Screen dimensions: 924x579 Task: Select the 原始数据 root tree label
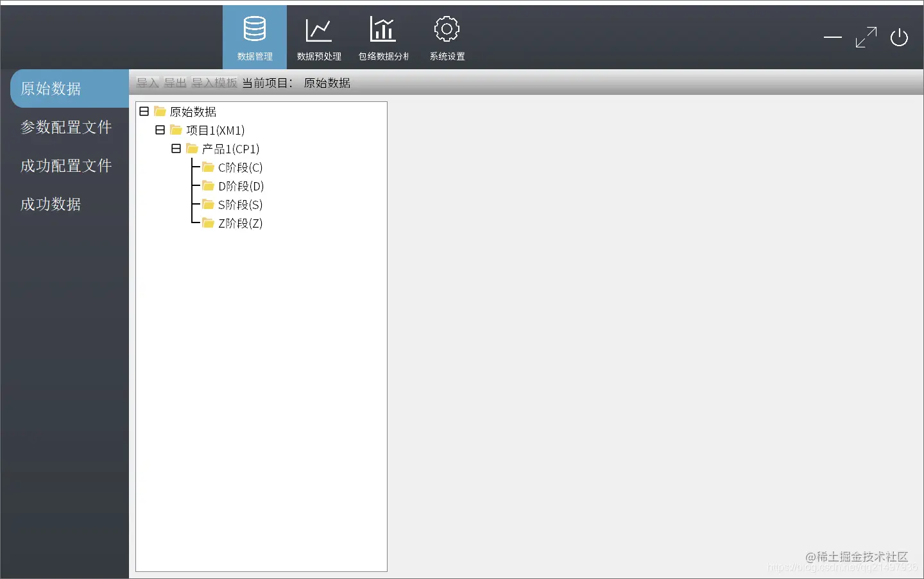(x=193, y=112)
